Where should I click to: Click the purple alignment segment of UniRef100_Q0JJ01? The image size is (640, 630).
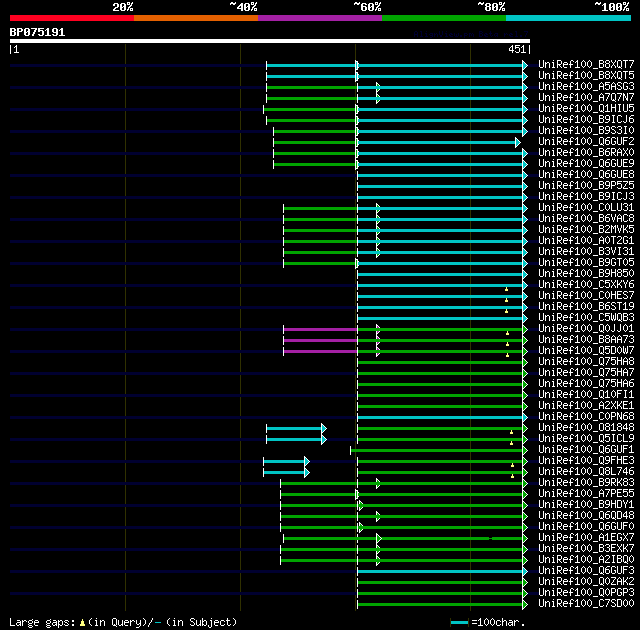coord(320,329)
